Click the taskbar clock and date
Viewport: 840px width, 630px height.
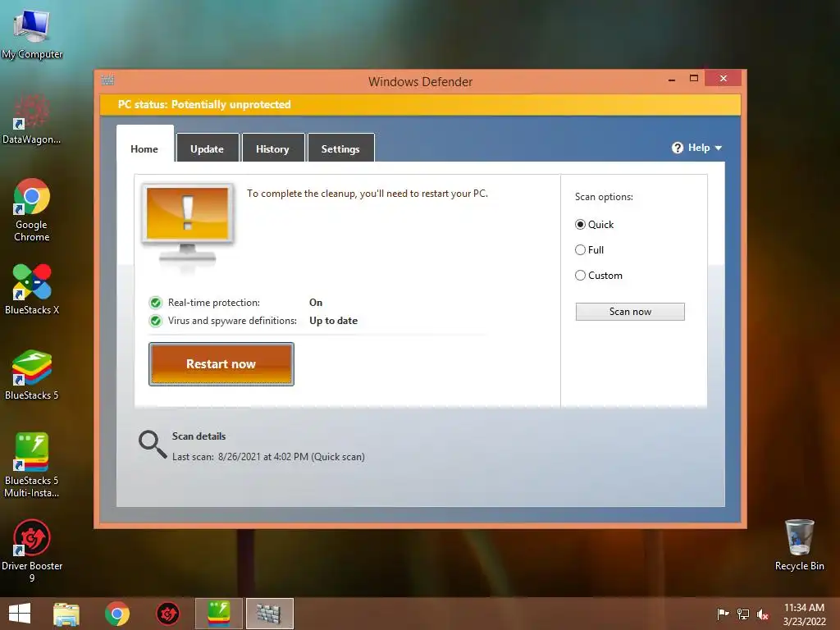(x=805, y=614)
